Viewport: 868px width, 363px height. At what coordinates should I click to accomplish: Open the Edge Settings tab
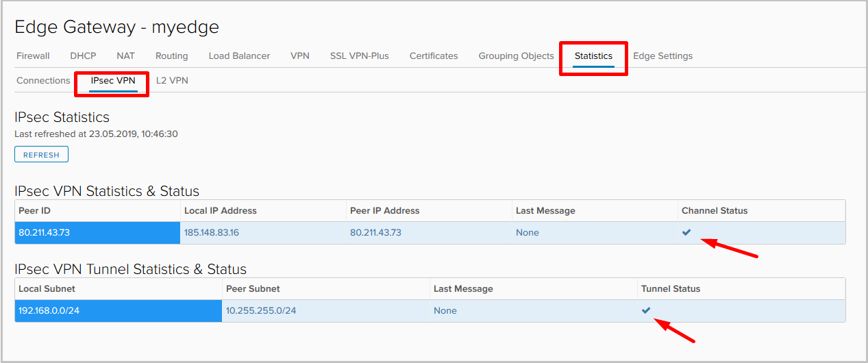point(662,55)
